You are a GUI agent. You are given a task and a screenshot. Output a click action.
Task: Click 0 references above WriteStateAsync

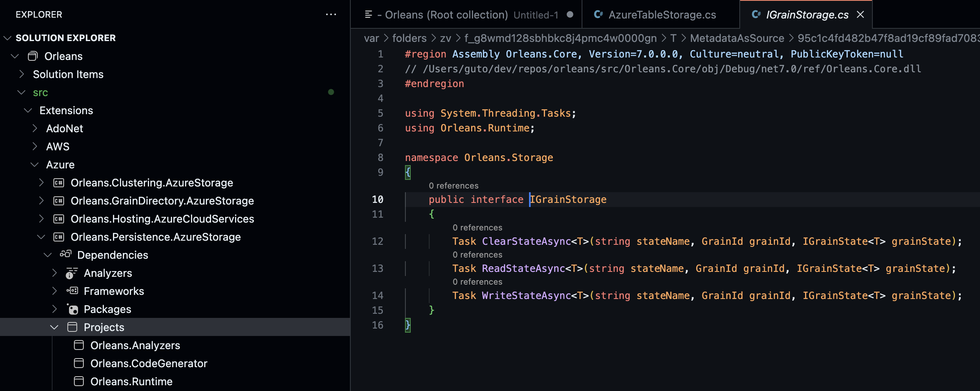(477, 282)
